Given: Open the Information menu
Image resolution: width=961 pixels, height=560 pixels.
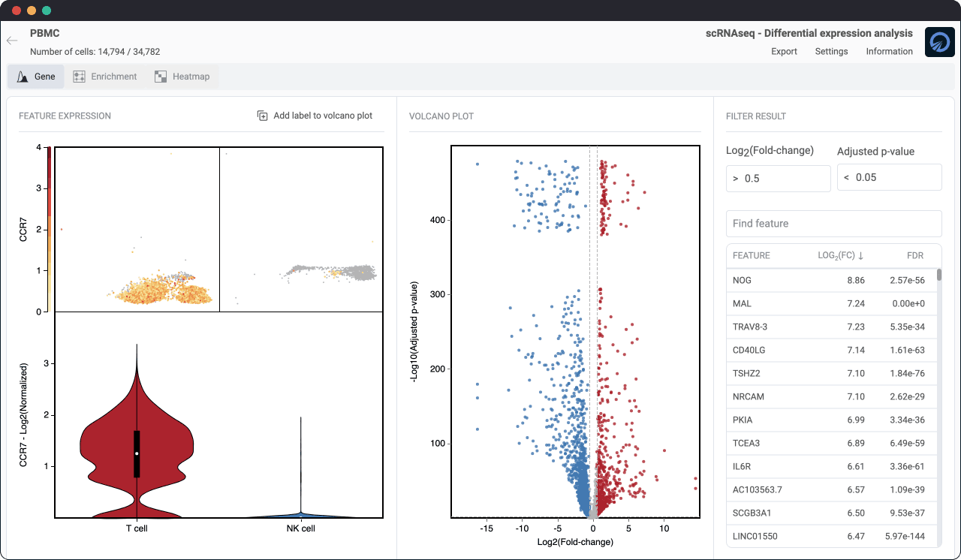Looking at the screenshot, I should click(x=889, y=52).
